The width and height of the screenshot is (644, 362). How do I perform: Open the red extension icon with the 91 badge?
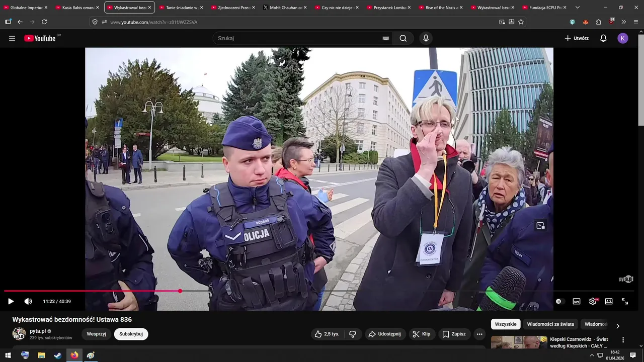pos(611,22)
